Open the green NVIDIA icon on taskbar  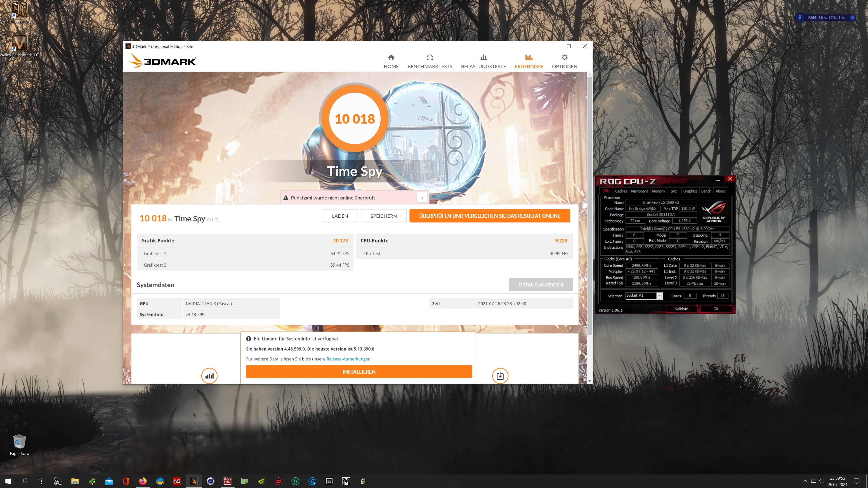pos(262,481)
